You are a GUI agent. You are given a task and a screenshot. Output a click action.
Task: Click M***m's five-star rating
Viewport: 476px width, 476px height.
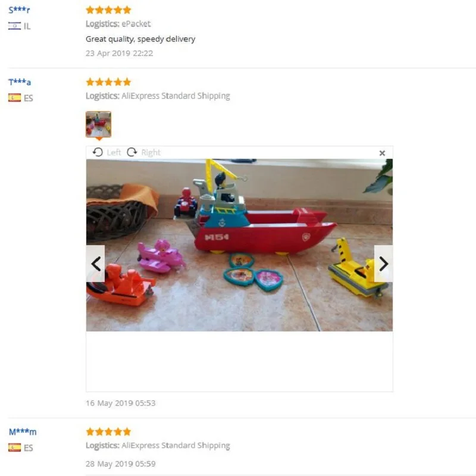tap(108, 432)
